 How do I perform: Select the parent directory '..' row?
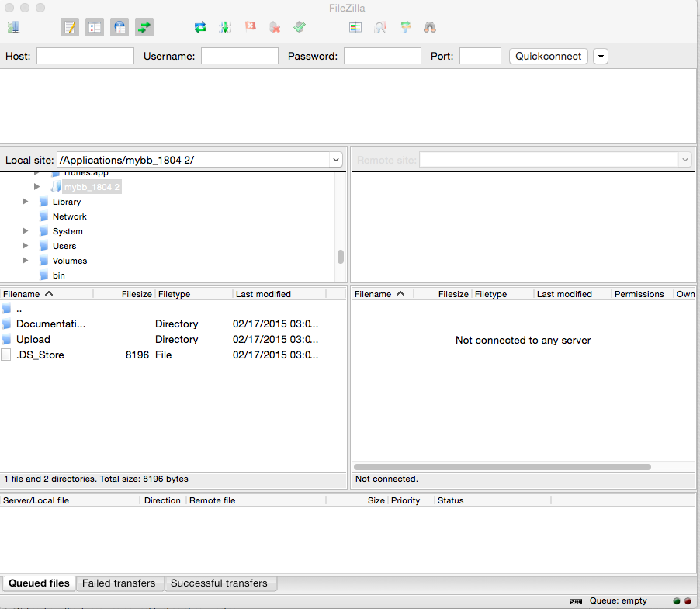173,309
